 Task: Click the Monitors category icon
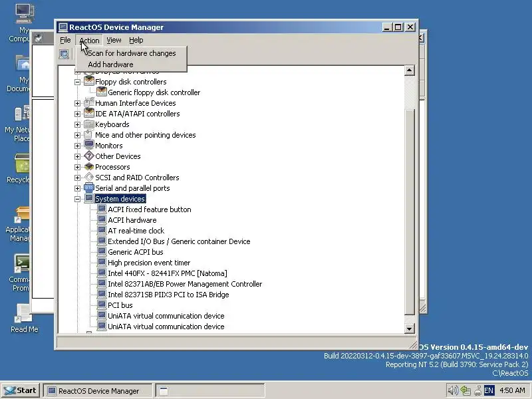89,145
